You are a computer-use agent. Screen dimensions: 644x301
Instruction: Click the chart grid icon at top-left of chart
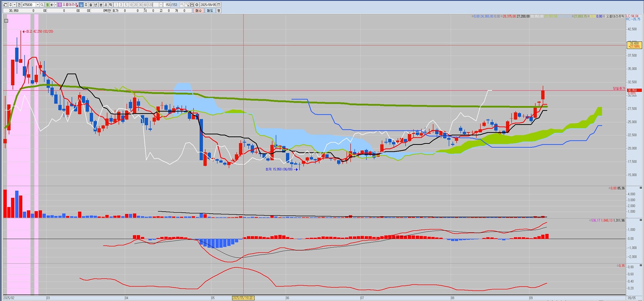[x=6, y=21]
